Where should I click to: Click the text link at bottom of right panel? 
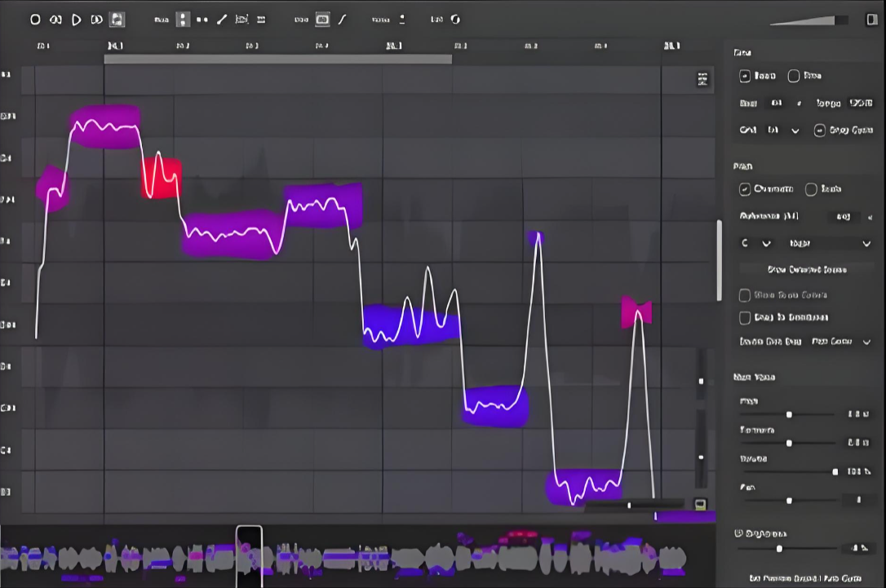click(x=805, y=578)
